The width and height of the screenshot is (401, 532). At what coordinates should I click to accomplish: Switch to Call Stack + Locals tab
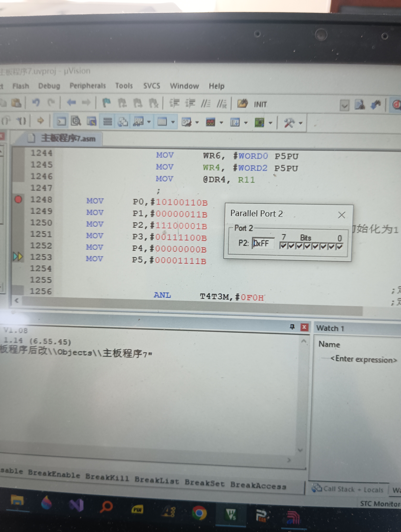(347, 489)
